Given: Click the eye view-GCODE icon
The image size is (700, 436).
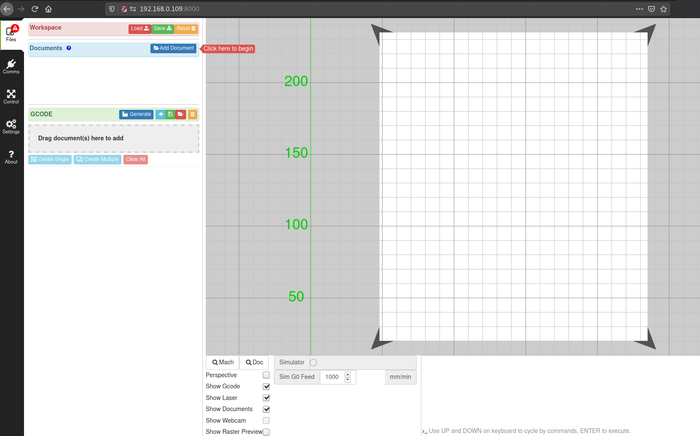Looking at the screenshot, I should click(160, 114).
